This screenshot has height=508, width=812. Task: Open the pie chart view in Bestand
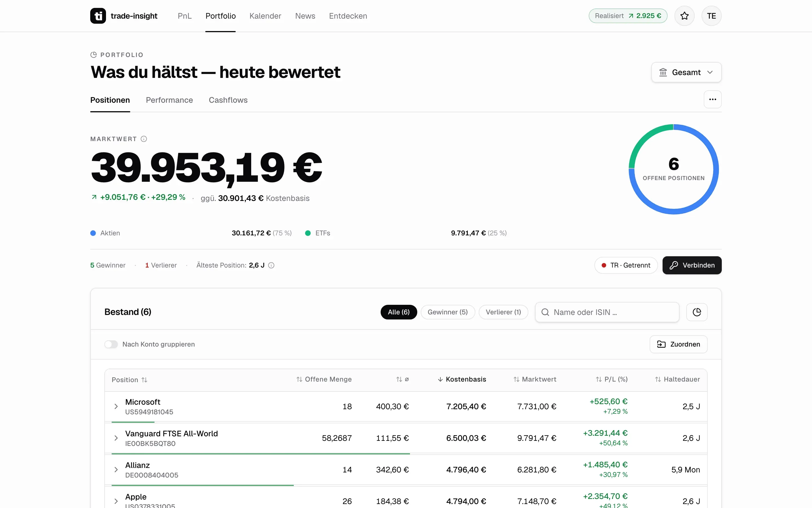pos(697,312)
